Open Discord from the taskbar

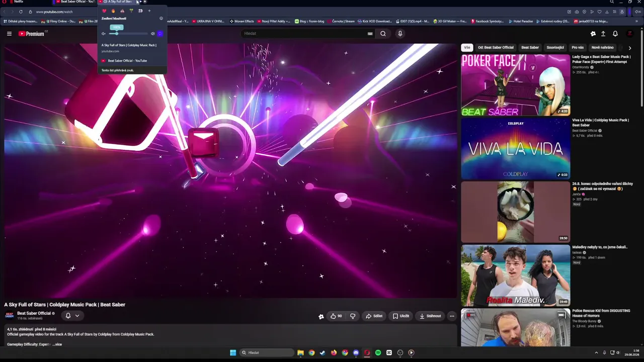[356, 353]
